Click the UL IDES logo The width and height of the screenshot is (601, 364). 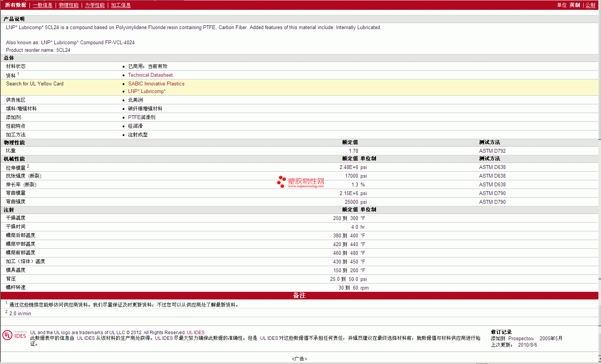coord(14,335)
